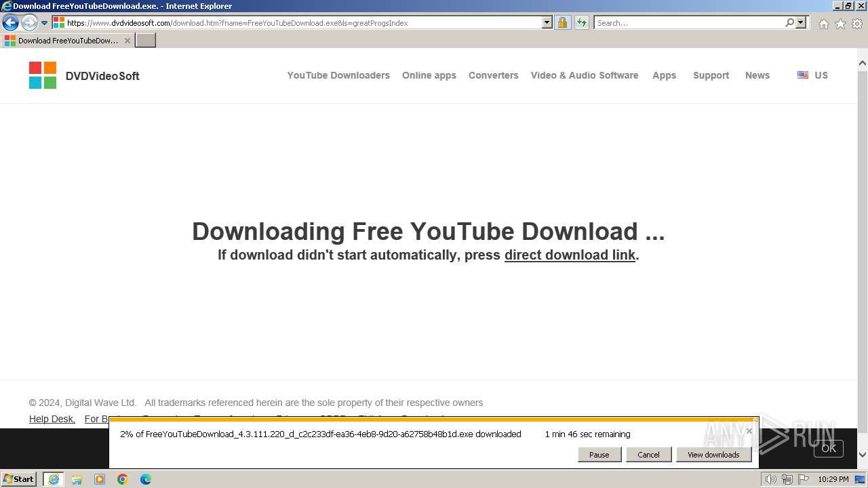Open the Home icon
This screenshot has height=488, width=868.
pyautogui.click(x=823, y=24)
